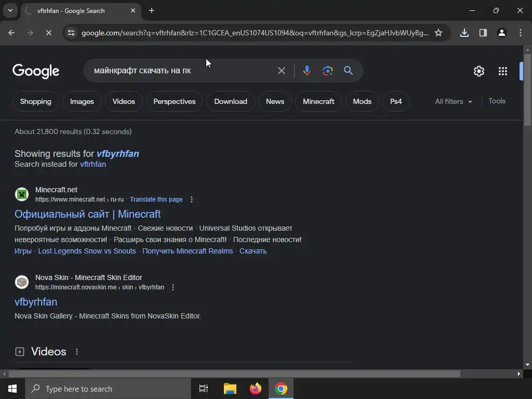Select the Minecraft filter chip
The height and width of the screenshot is (399, 532).
pyautogui.click(x=318, y=101)
